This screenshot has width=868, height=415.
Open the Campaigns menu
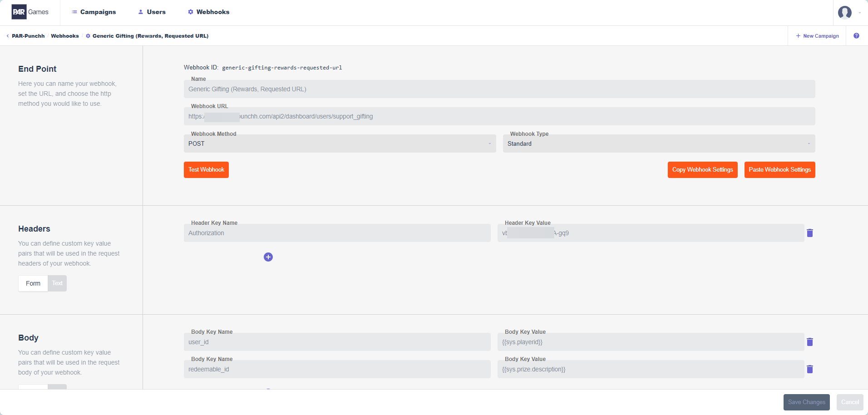[x=94, y=12]
